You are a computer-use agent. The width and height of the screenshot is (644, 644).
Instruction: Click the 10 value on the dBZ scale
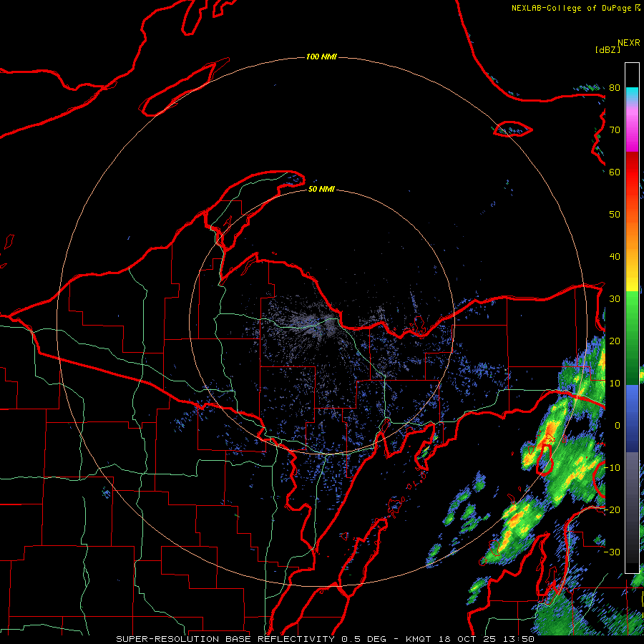pyautogui.click(x=615, y=384)
